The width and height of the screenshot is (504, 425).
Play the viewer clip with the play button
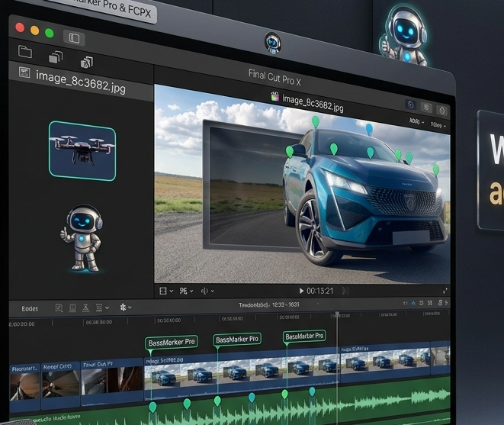[x=301, y=291]
